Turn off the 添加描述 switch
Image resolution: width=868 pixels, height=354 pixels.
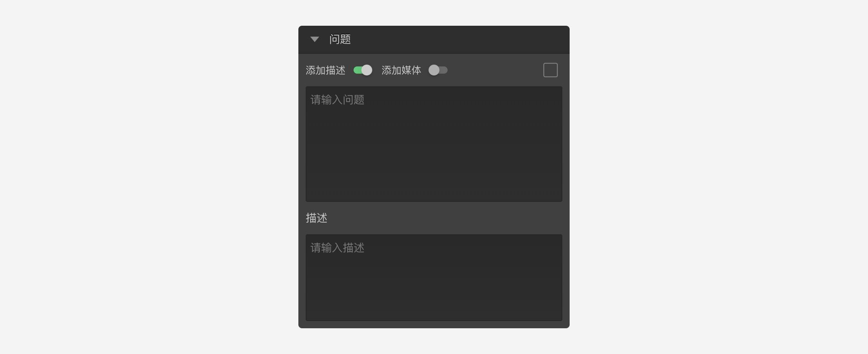click(363, 70)
